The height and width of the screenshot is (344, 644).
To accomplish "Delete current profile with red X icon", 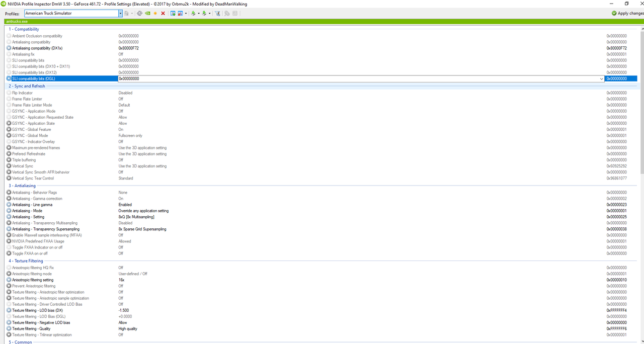I will [163, 13].
